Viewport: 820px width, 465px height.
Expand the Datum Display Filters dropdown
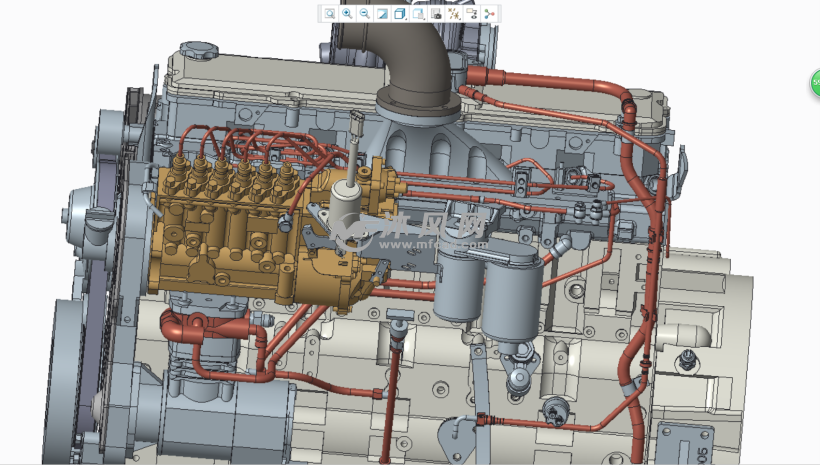[454, 13]
